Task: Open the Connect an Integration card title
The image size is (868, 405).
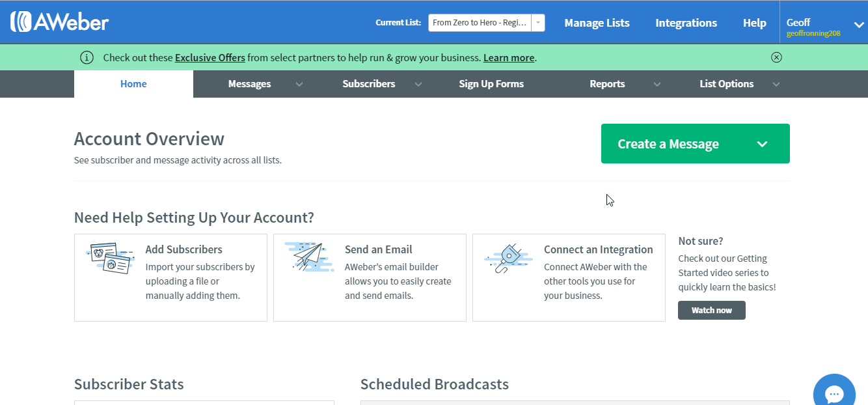Action: [599, 249]
